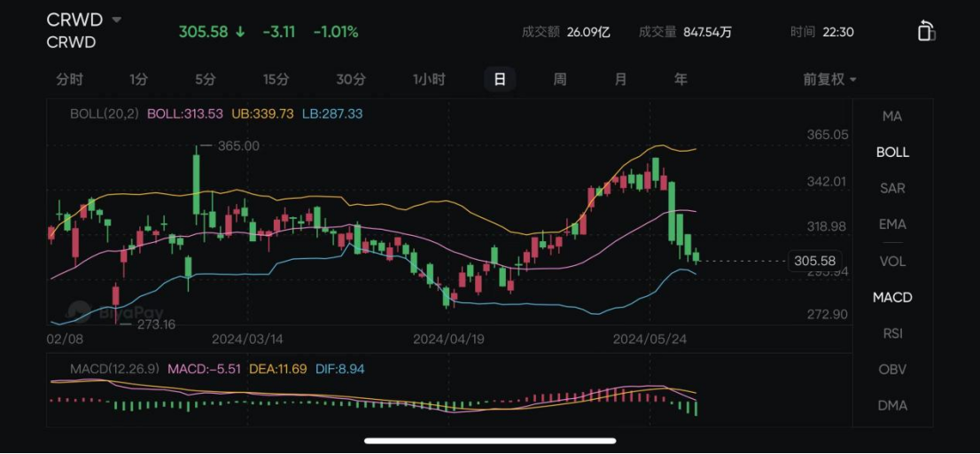Toggle the MACD sub-chart indicator
The height and width of the screenshot is (454, 980).
pos(892,297)
